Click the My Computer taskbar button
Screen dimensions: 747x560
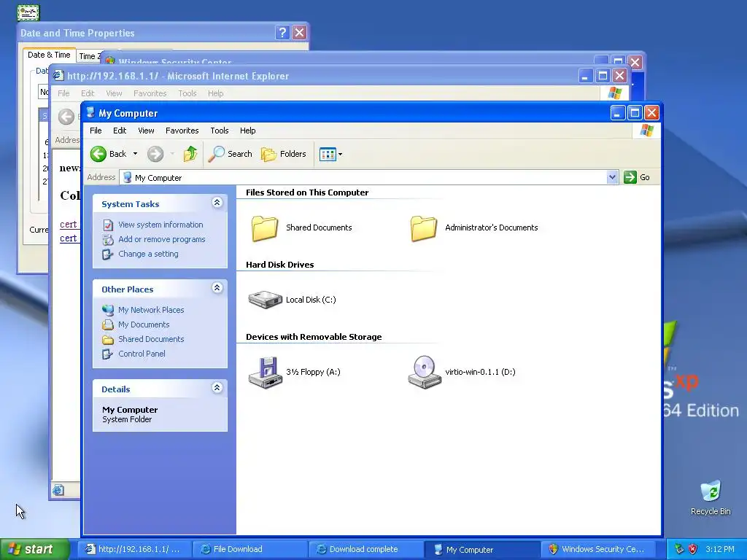481,550
